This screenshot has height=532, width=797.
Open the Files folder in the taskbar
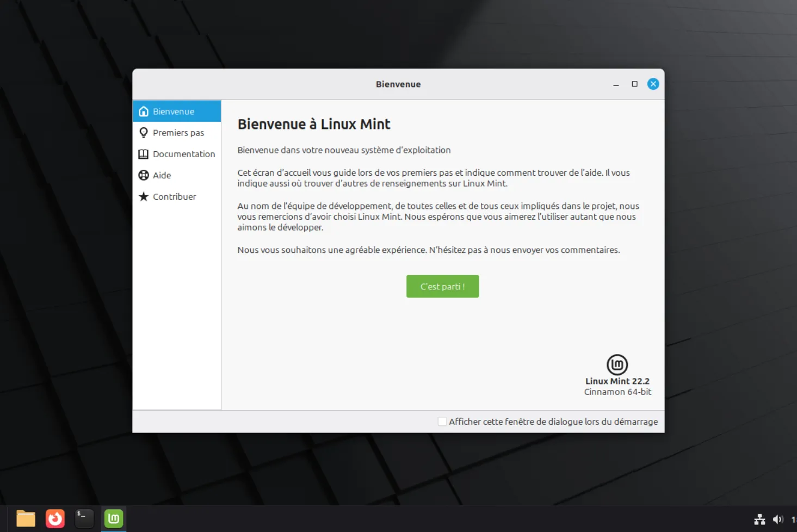pyautogui.click(x=26, y=518)
